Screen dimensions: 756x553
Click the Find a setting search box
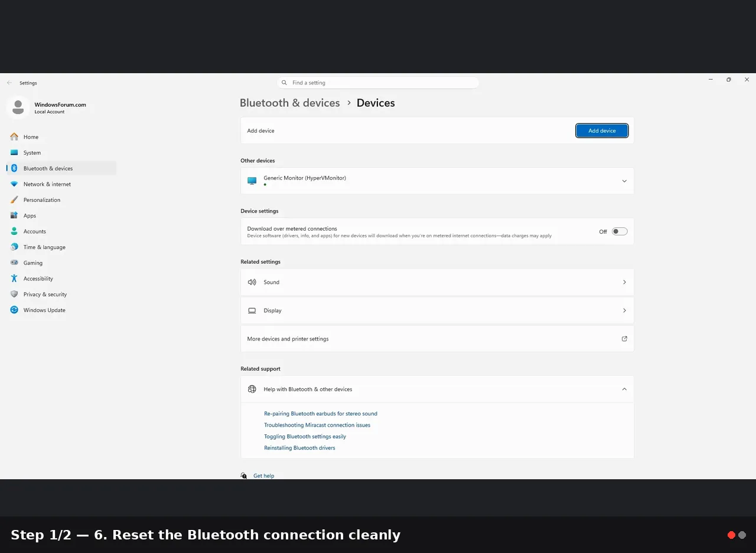click(x=378, y=83)
